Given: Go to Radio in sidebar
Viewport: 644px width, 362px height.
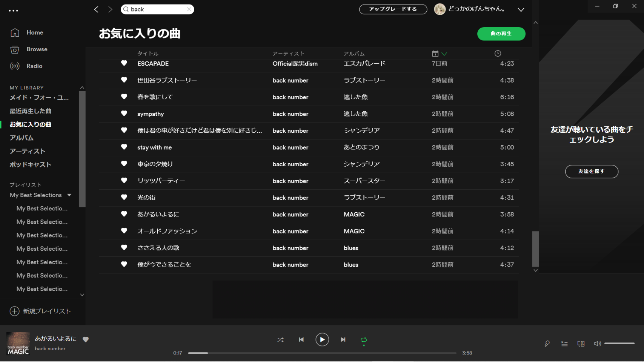Looking at the screenshot, I should (34, 66).
